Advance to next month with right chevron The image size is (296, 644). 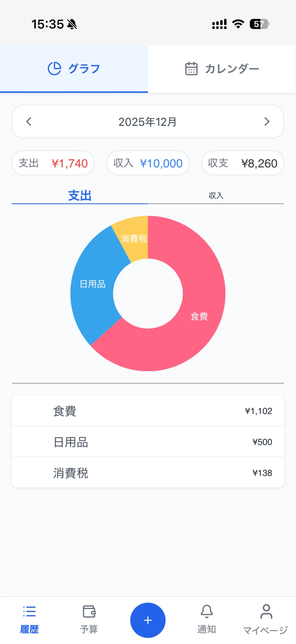(267, 122)
